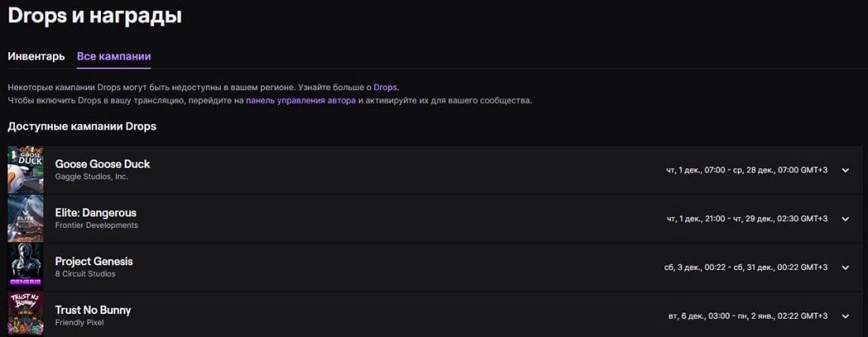Expand the Trust No Bunny campaign arrow

click(845, 316)
